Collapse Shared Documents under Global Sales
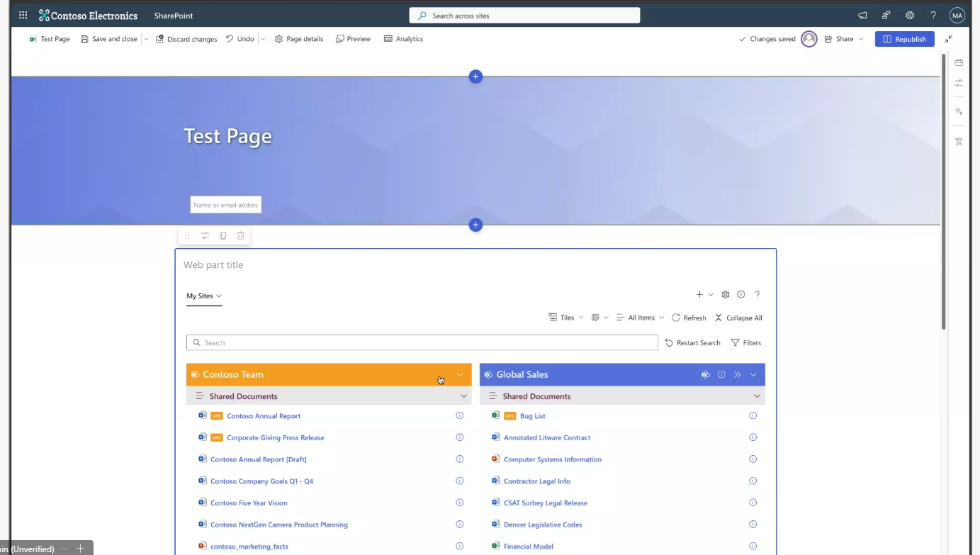 pyautogui.click(x=757, y=396)
